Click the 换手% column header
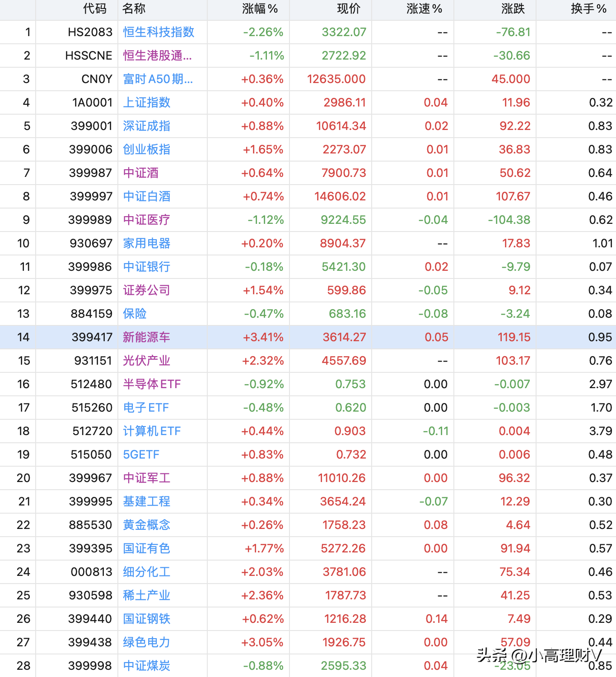The width and height of the screenshot is (616, 677). point(588,9)
